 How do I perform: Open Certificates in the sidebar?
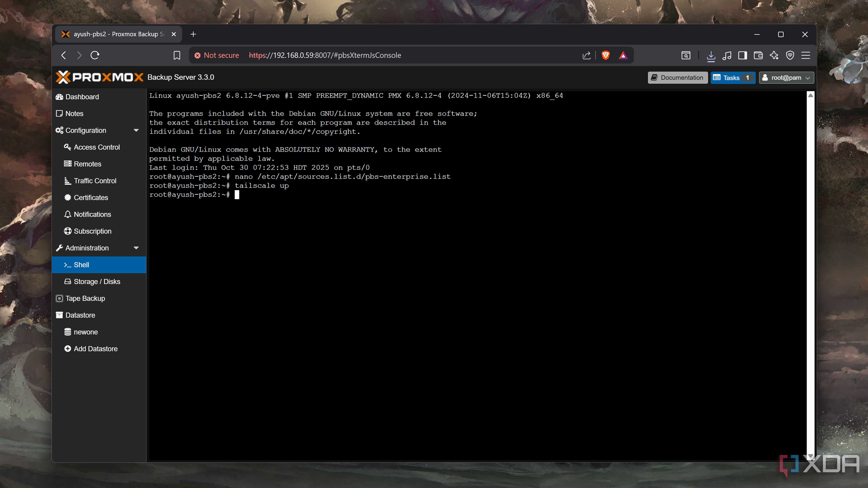tap(99, 198)
